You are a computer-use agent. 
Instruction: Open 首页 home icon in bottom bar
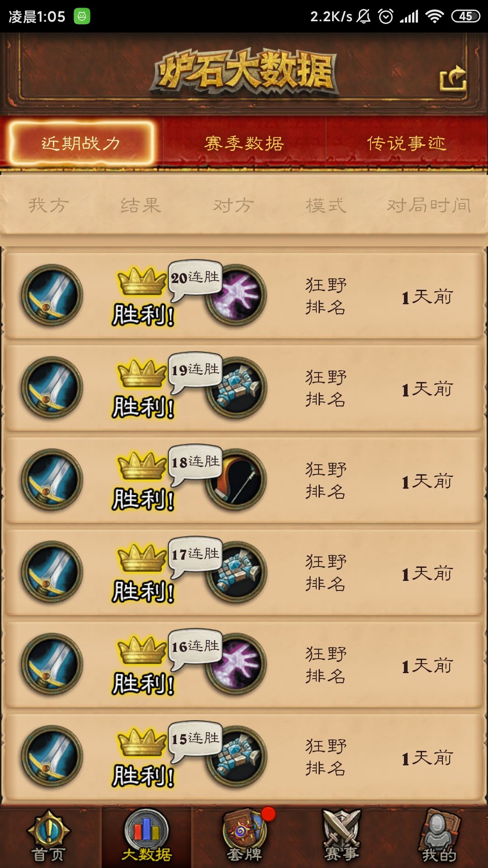(49, 836)
